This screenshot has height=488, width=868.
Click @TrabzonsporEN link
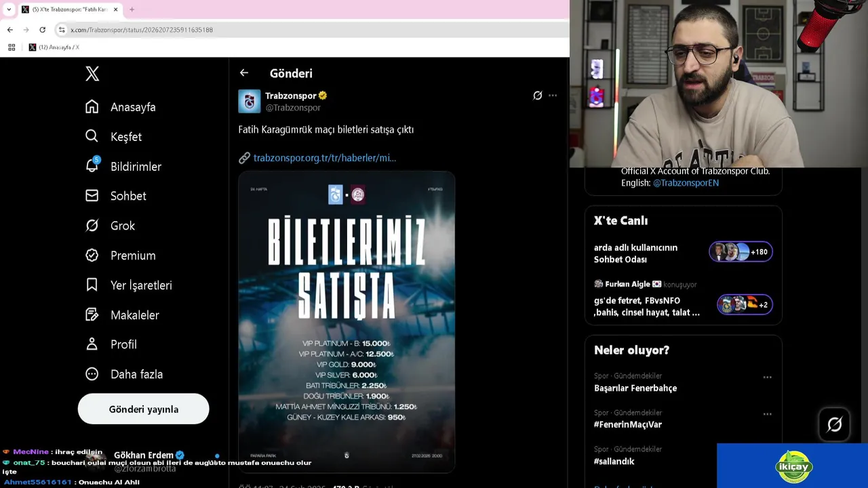click(x=686, y=183)
